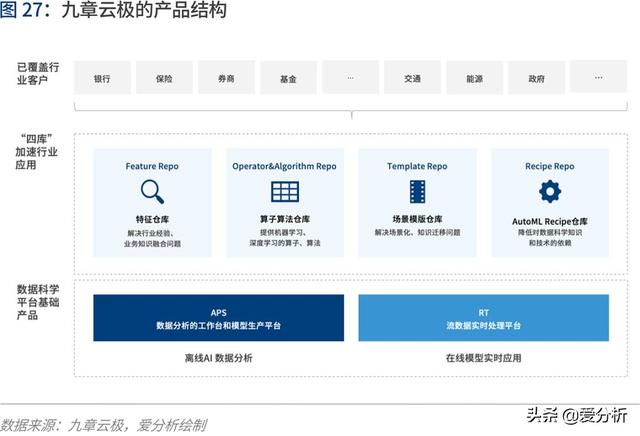640x436 pixels.
Task: Click the 在线模型实时应用 caption
Action: tap(484, 358)
